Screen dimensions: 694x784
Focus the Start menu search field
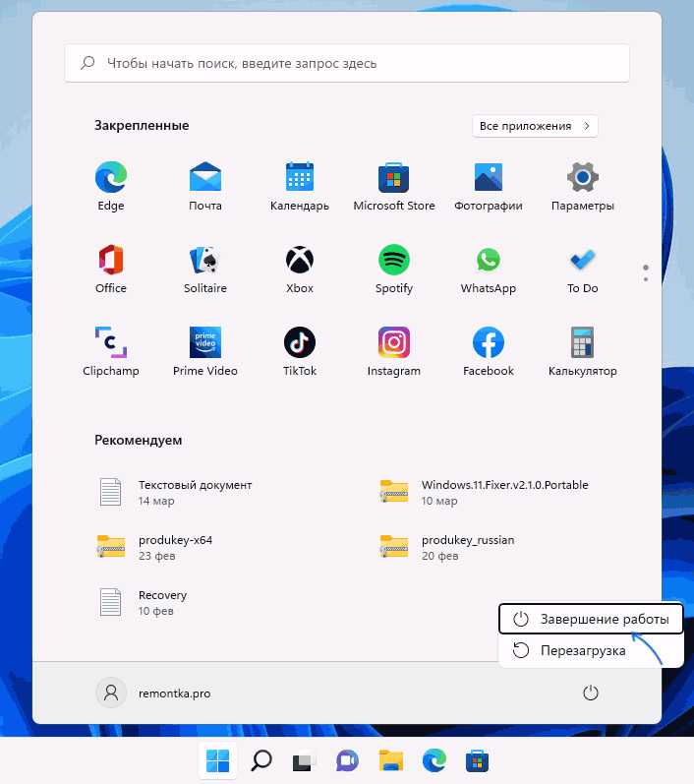click(x=347, y=63)
